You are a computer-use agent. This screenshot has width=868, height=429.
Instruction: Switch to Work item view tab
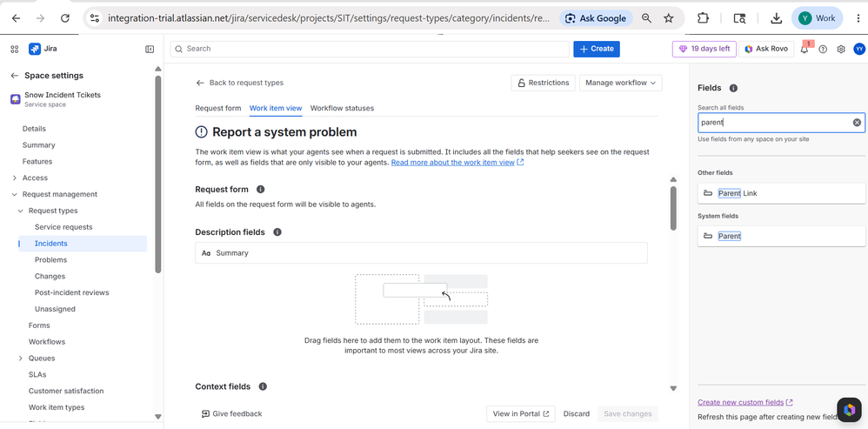click(x=276, y=108)
